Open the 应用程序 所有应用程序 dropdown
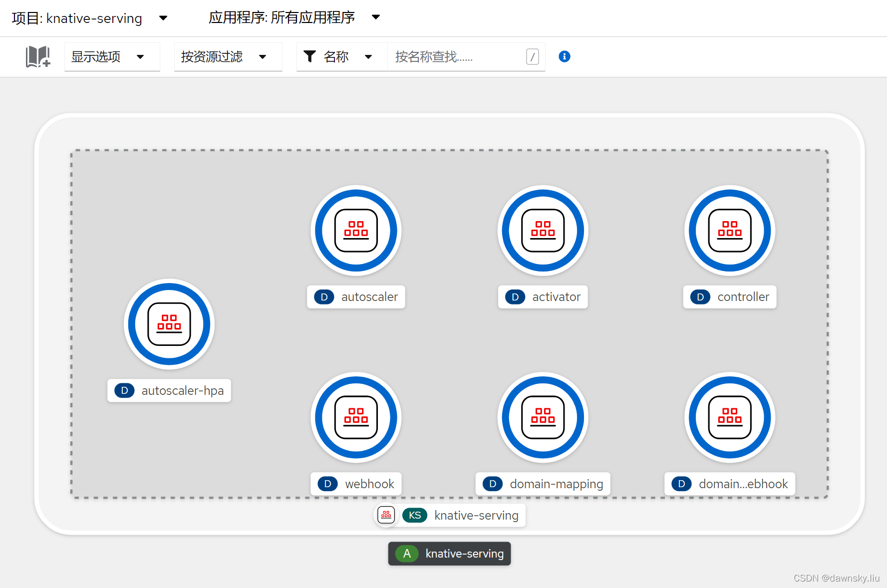 (x=295, y=18)
